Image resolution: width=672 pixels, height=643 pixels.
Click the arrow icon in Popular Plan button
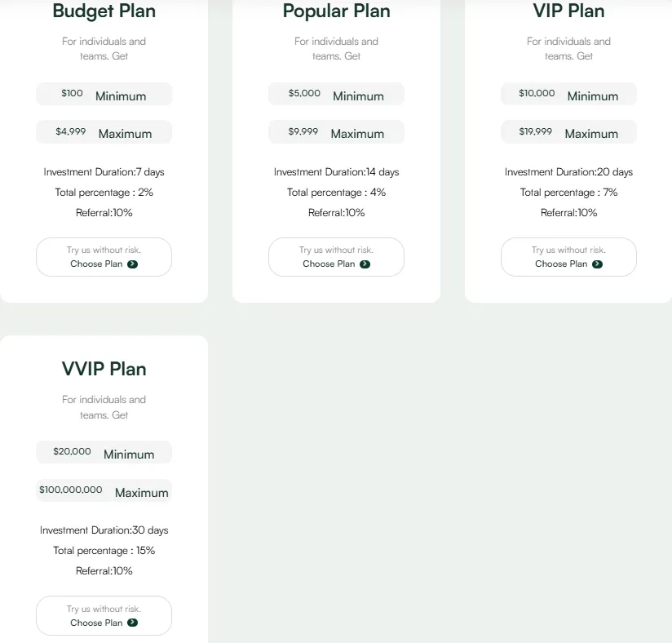coord(365,264)
